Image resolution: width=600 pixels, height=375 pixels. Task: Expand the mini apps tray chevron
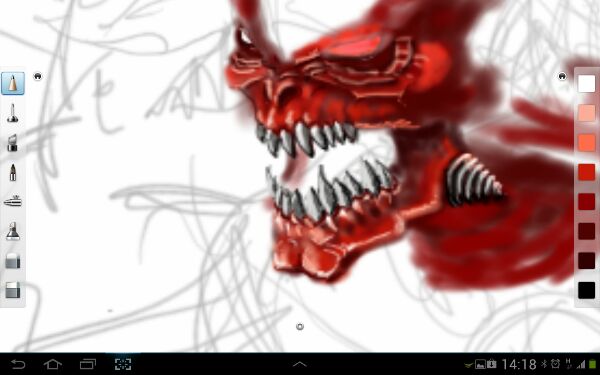(300, 364)
